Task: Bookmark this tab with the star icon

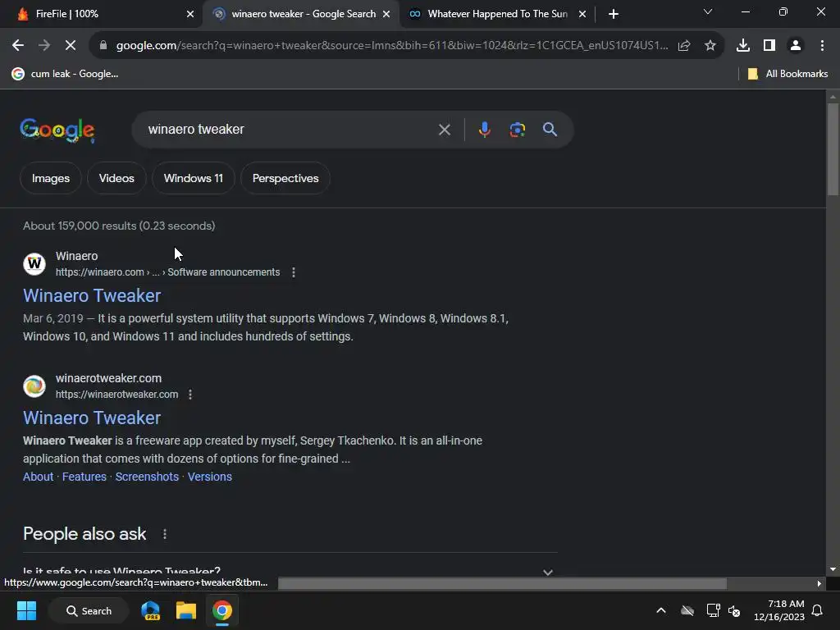Action: 710,46
